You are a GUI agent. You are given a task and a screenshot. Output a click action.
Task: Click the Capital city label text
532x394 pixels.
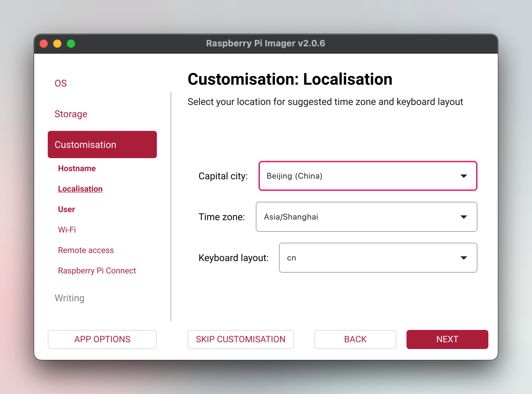click(223, 176)
